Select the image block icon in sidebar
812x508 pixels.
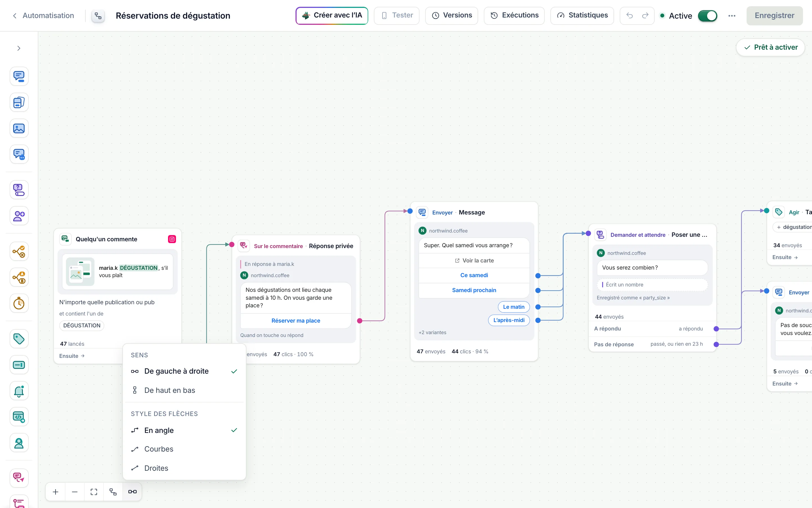tap(19, 128)
